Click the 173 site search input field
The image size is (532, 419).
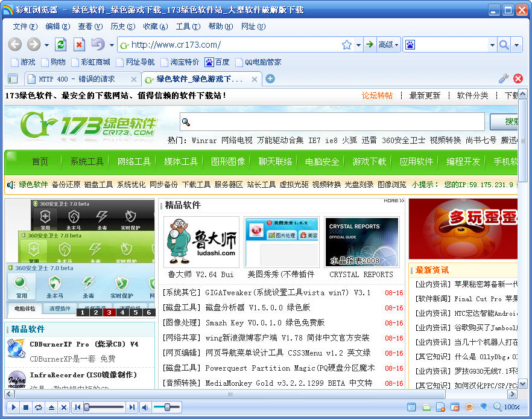pyautogui.click(x=332, y=122)
